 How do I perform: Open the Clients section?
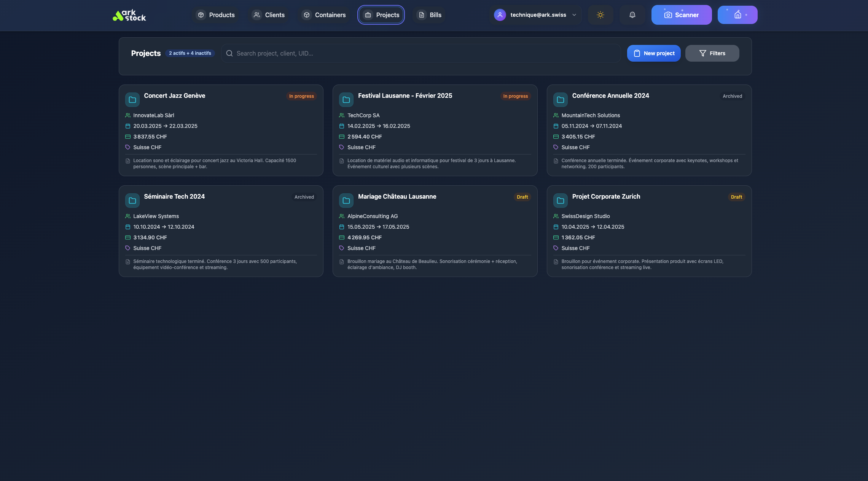269,15
